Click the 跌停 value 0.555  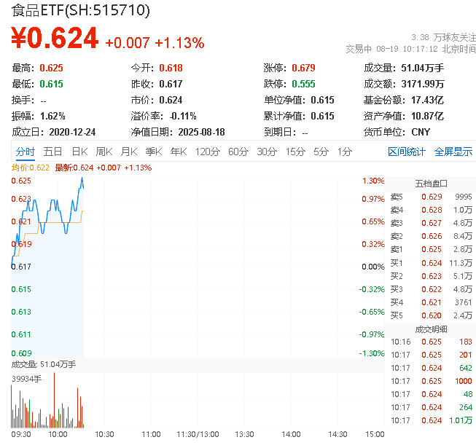click(303, 84)
